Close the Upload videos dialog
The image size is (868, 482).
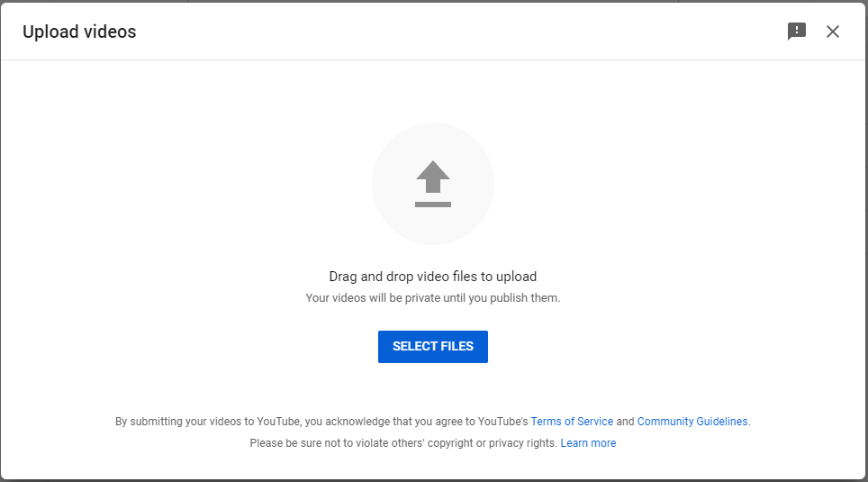coord(833,32)
